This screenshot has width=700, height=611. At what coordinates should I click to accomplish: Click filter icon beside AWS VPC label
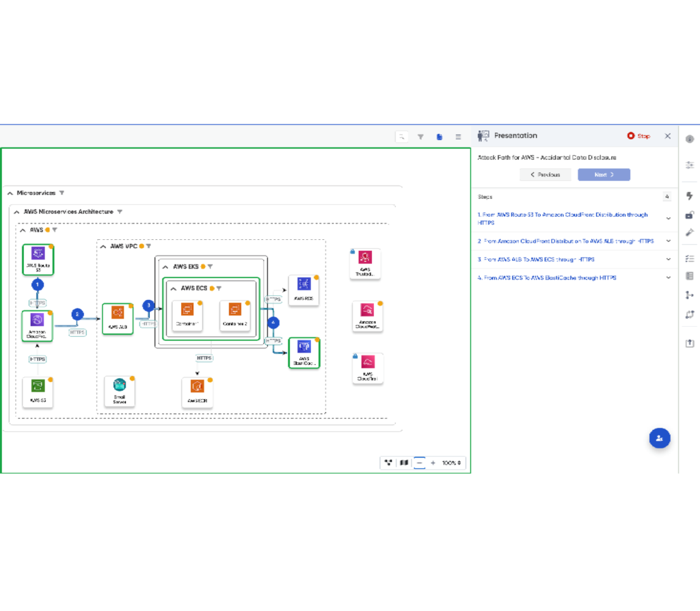point(148,246)
